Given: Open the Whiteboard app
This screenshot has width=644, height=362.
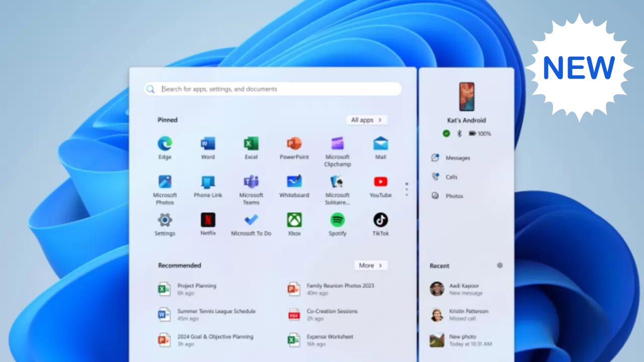Looking at the screenshot, I should tap(294, 186).
